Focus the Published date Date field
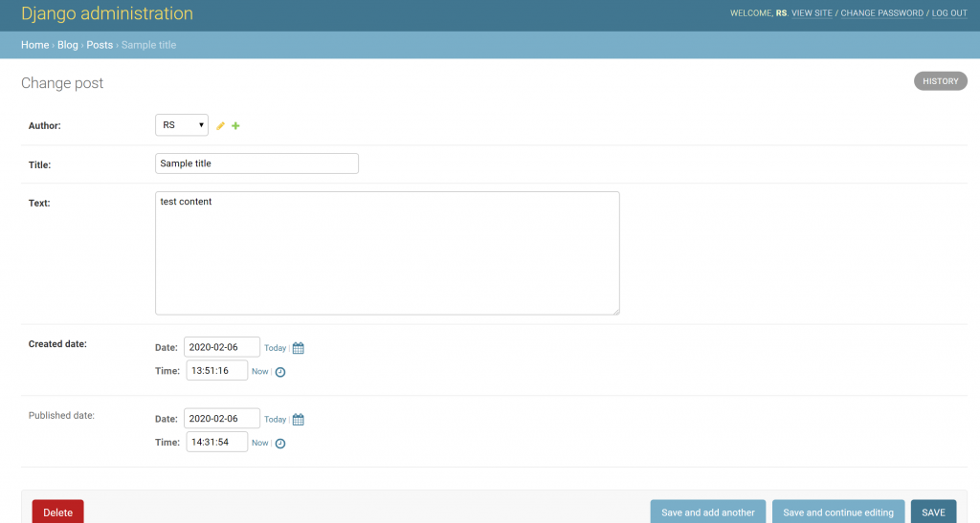980x523 pixels. pyautogui.click(x=222, y=418)
